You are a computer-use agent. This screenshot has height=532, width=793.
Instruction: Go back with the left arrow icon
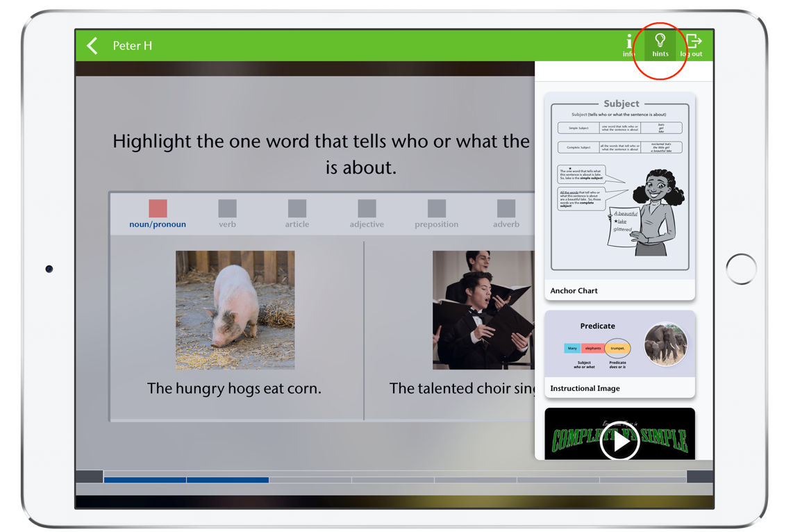tap(92, 46)
